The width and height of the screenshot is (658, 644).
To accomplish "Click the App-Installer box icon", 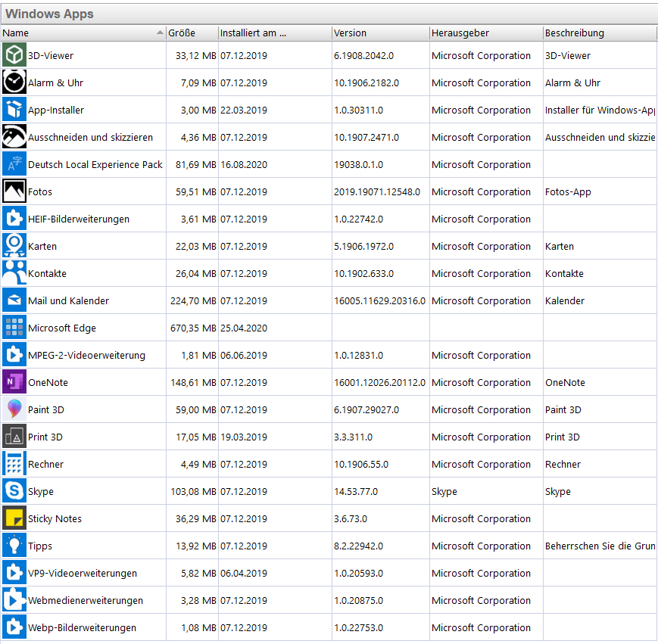I will coord(14,110).
